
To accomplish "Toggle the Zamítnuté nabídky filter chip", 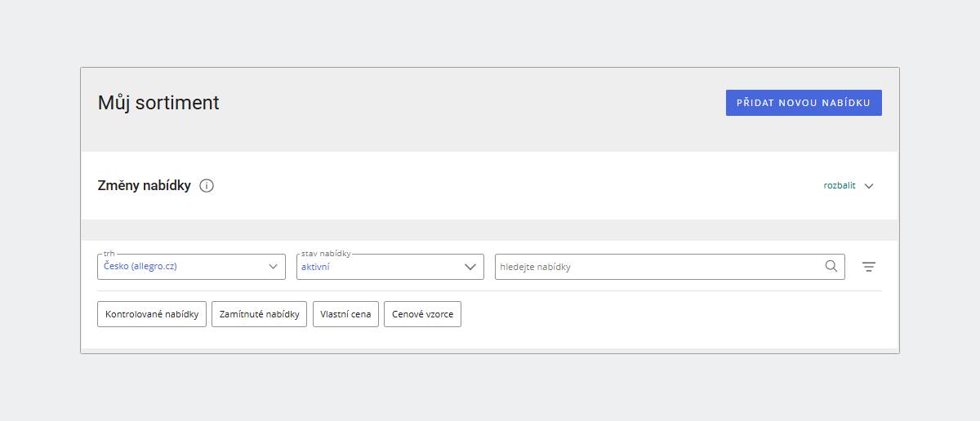I will [x=259, y=314].
